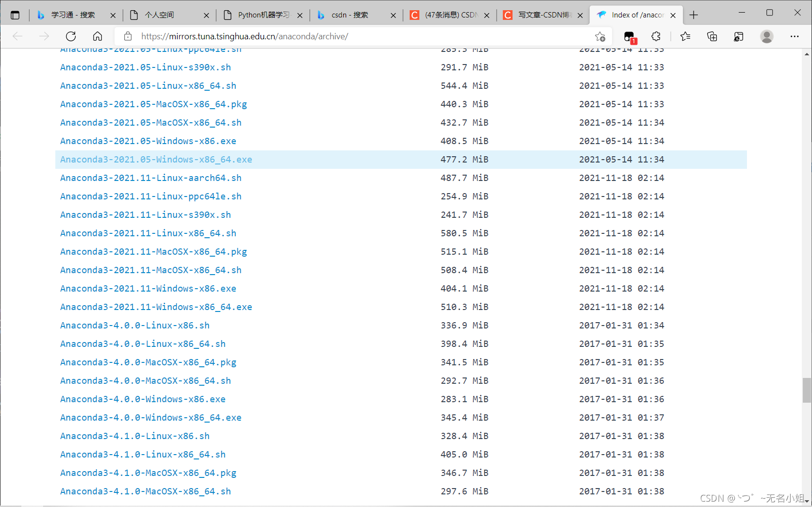Screen dimensions: 812x507
Task: Get Anaconda3-2021.11-Windows-x86.exe installer
Action: pos(148,289)
